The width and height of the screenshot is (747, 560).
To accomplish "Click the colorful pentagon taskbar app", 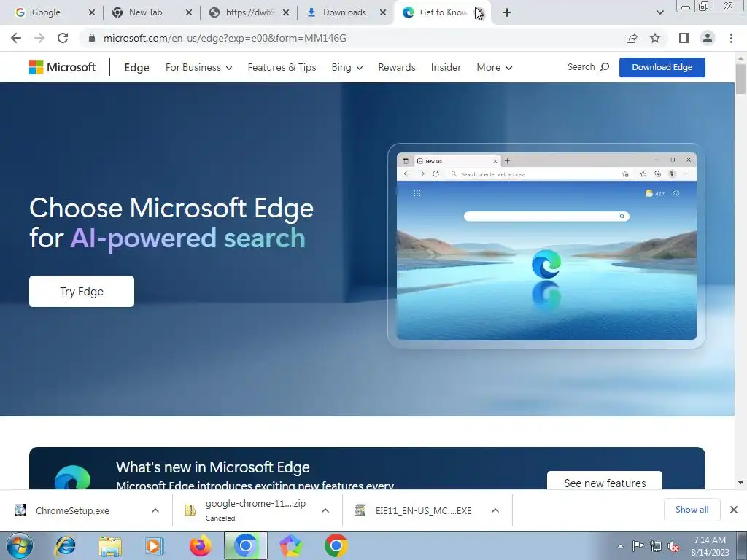I will 290,545.
